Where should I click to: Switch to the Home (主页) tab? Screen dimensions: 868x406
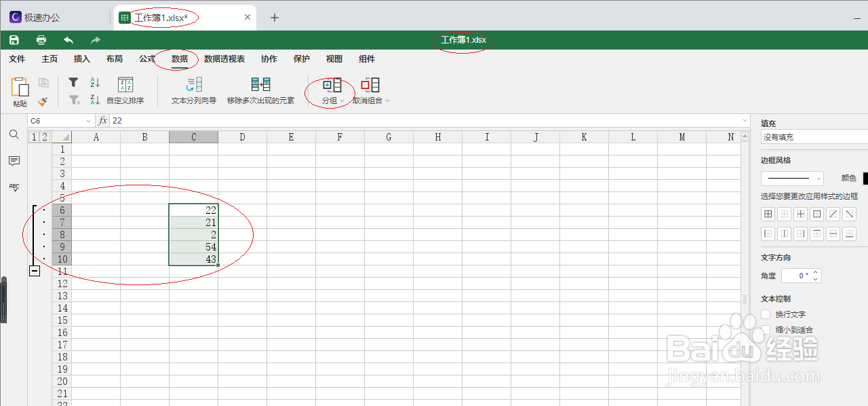click(x=50, y=59)
